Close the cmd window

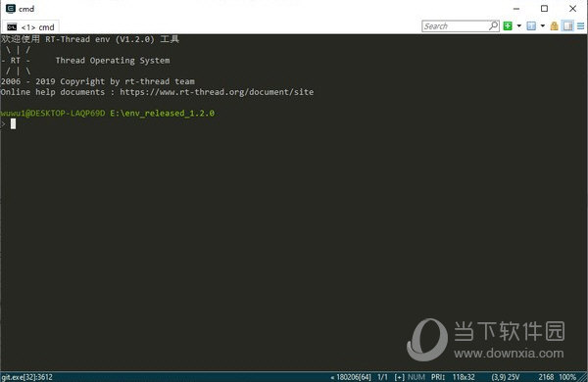pyautogui.click(x=572, y=9)
